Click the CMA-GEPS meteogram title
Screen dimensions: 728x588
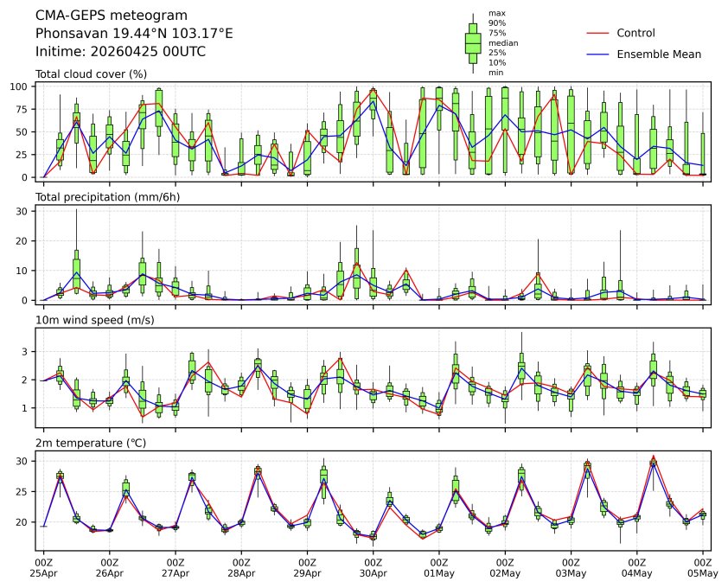coord(107,16)
